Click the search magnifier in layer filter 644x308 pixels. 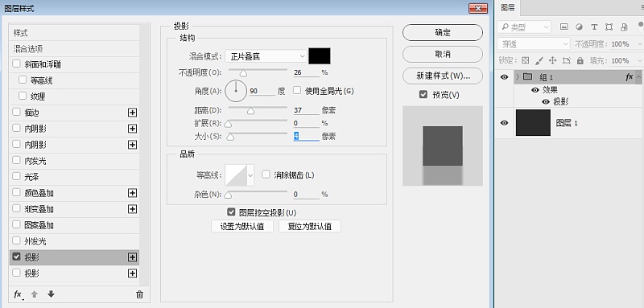505,27
